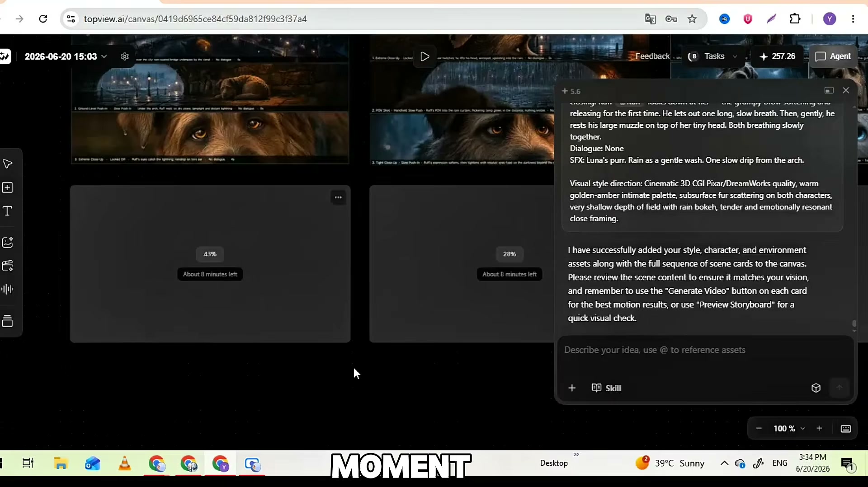Open the purple feather extension
This screenshot has height=487, width=868.
[771, 19]
